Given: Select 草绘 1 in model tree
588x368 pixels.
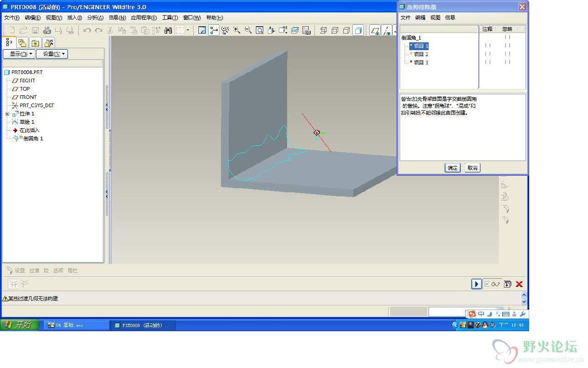Looking at the screenshot, I should [x=27, y=122].
